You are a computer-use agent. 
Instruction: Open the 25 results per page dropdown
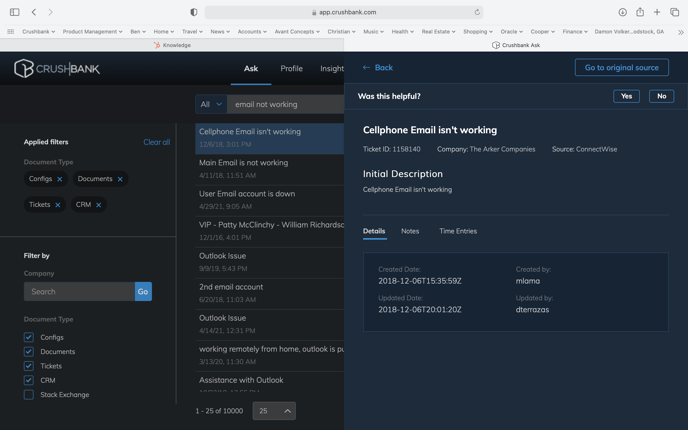pyautogui.click(x=274, y=411)
